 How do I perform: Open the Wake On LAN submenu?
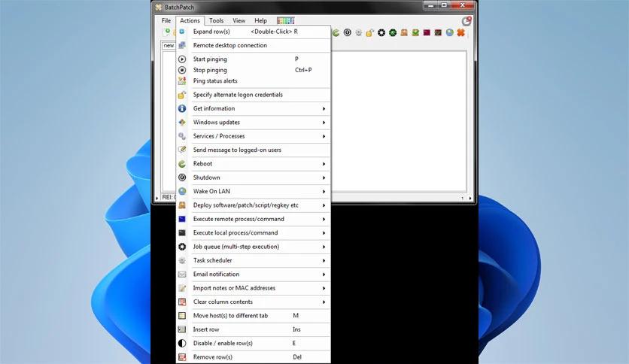click(254, 191)
